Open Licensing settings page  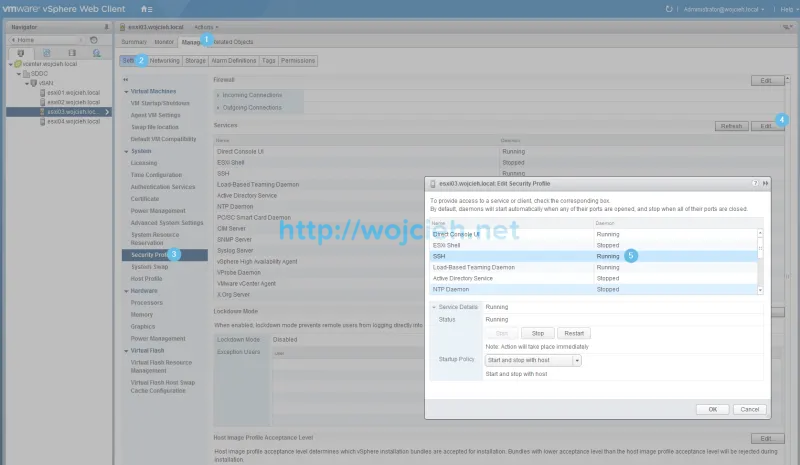[x=144, y=163]
